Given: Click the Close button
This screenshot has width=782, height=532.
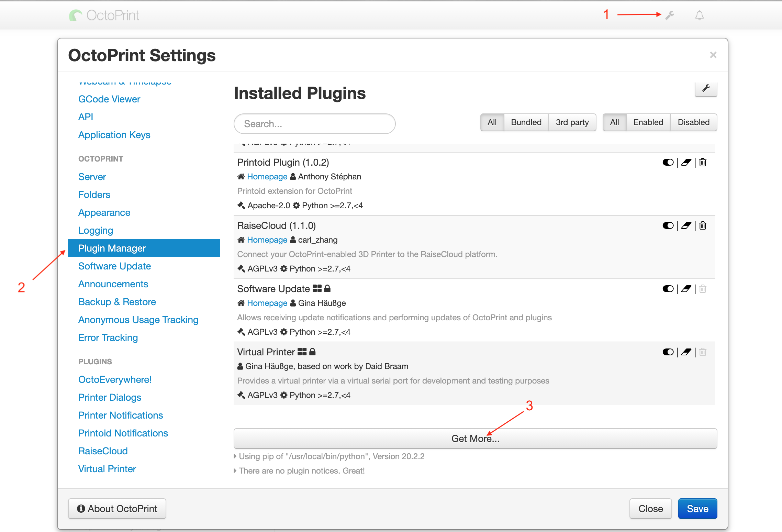Looking at the screenshot, I should pos(650,509).
